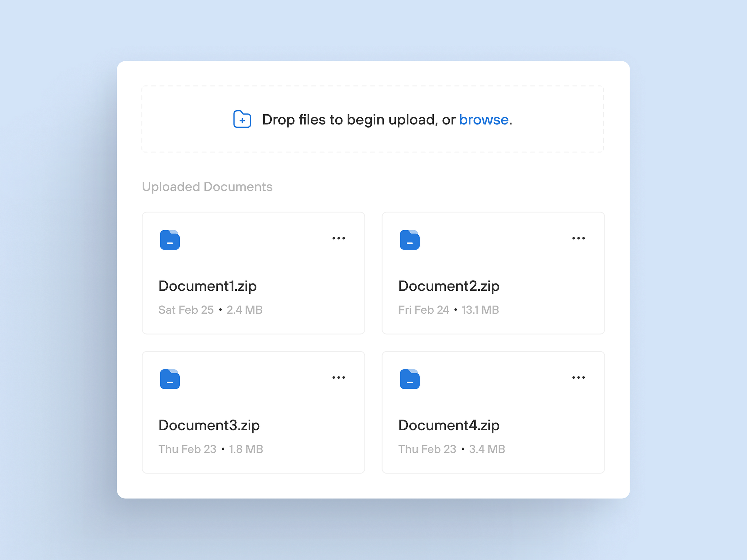Click the blue folder icon on Document1.zip card
Viewport: 747px width, 560px height.
pos(169,240)
